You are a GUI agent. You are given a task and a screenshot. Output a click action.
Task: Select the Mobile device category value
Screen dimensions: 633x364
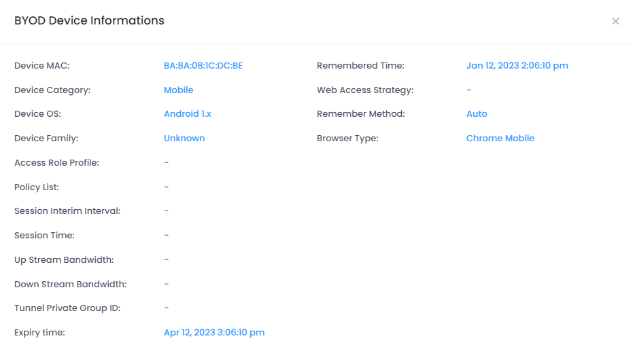pyautogui.click(x=178, y=90)
